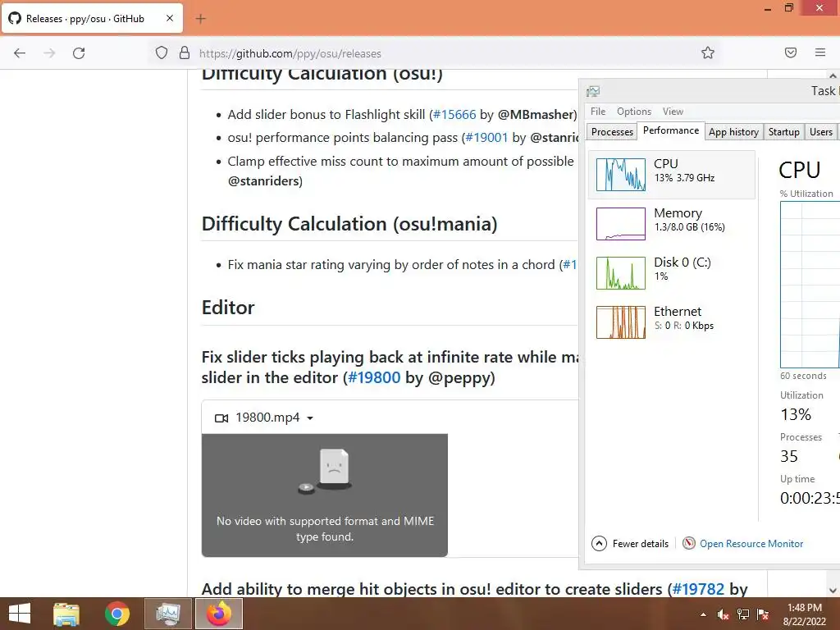This screenshot has width=840, height=630.
Task: Open Firefox tracking protection shield
Action: point(162,52)
